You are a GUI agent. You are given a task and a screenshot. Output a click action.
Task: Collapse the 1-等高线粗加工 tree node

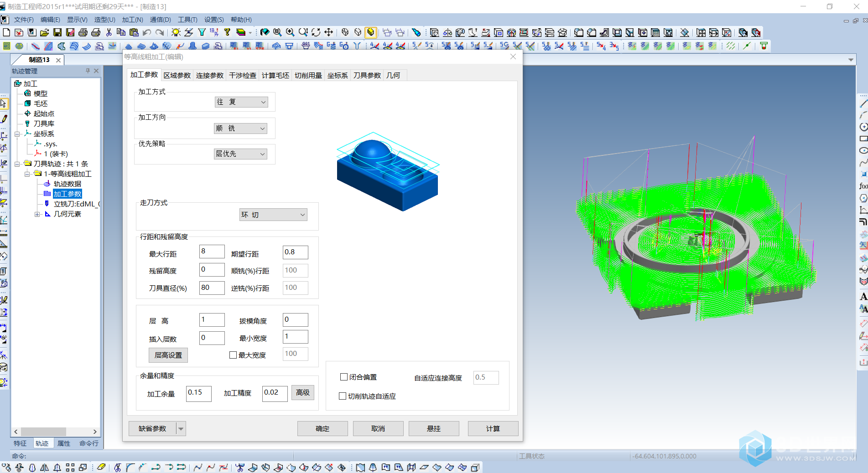(x=27, y=174)
